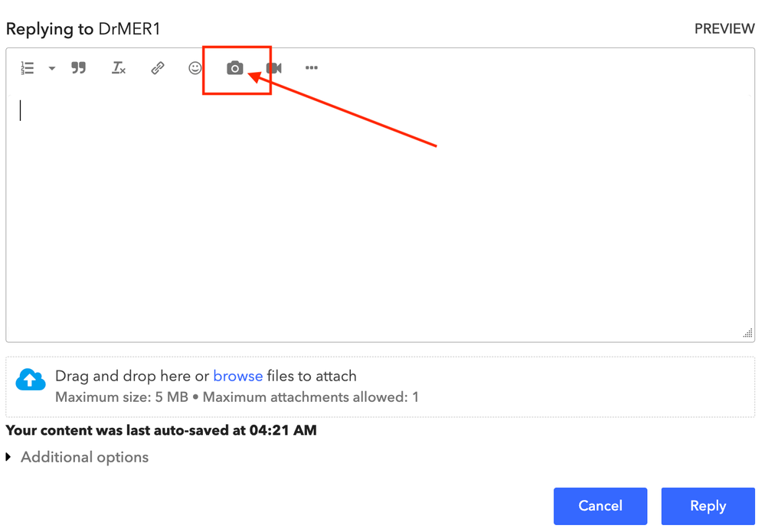Viewport: 765px width, 532px height.
Task: Expand more toolbar options with the ellipsis
Action: pyautogui.click(x=311, y=68)
